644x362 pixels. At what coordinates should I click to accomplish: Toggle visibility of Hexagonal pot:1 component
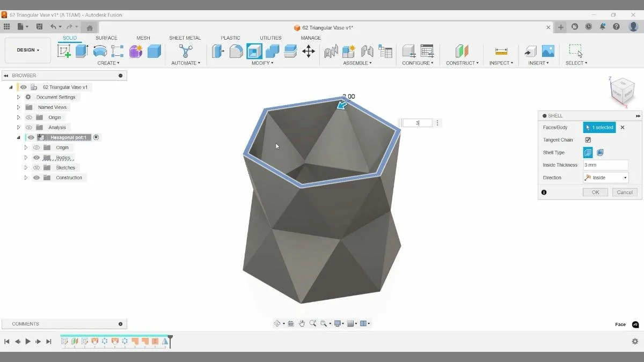(x=31, y=137)
